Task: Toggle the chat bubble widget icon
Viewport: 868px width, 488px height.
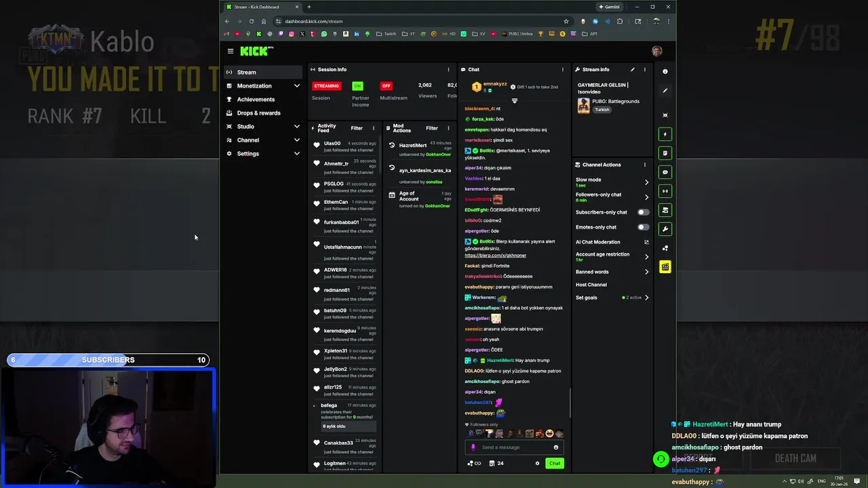Action: point(665,172)
